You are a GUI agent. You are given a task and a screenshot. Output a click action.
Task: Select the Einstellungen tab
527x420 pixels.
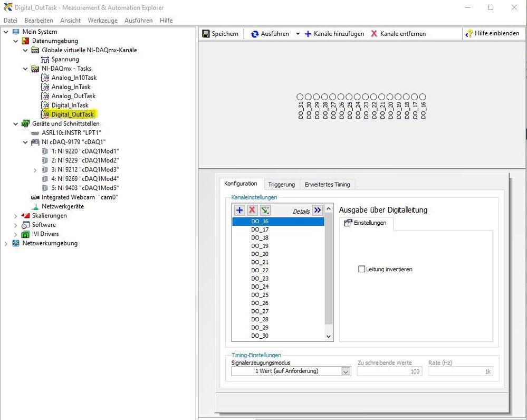click(x=366, y=223)
